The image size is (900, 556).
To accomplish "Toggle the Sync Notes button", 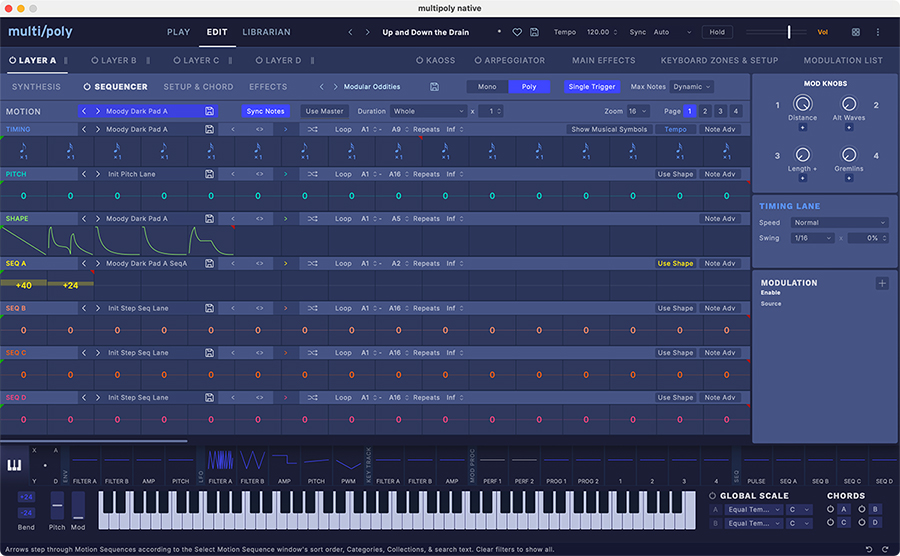I will [265, 111].
